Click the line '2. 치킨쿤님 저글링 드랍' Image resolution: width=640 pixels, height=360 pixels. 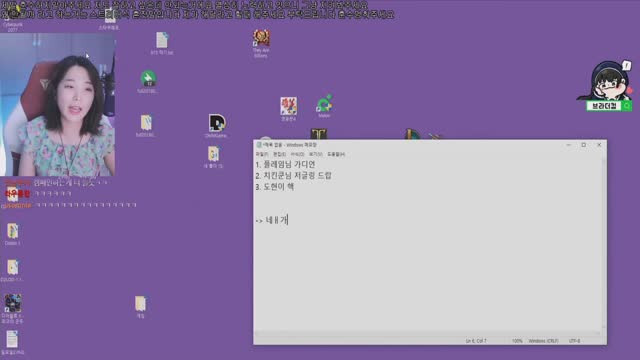(293, 176)
